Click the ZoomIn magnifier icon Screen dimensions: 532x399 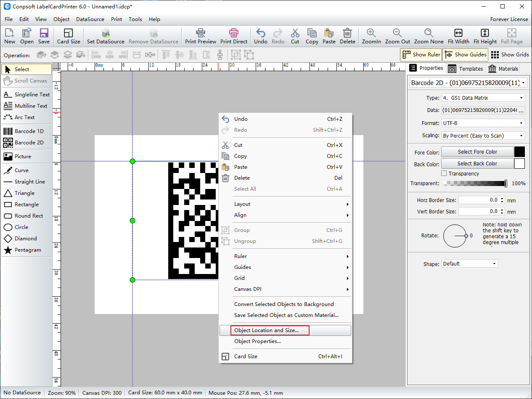coord(371,36)
